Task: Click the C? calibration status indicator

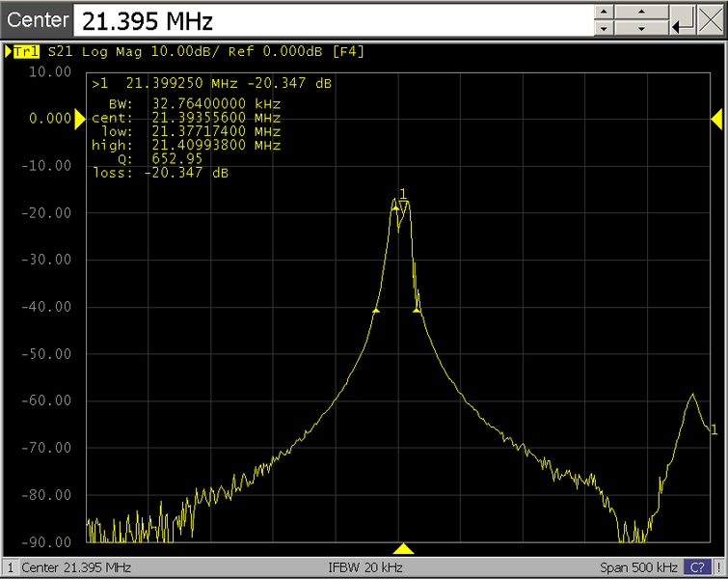Action: click(x=695, y=566)
